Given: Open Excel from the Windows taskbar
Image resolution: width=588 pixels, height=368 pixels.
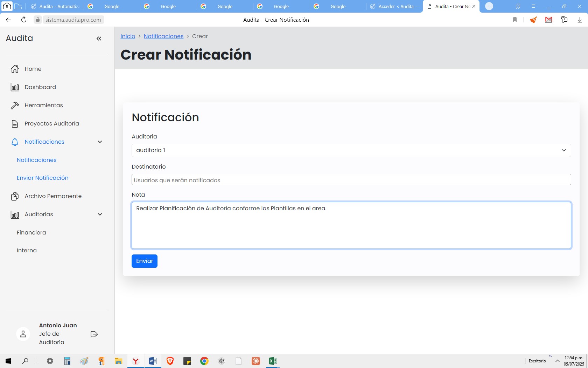Looking at the screenshot, I should (273, 361).
